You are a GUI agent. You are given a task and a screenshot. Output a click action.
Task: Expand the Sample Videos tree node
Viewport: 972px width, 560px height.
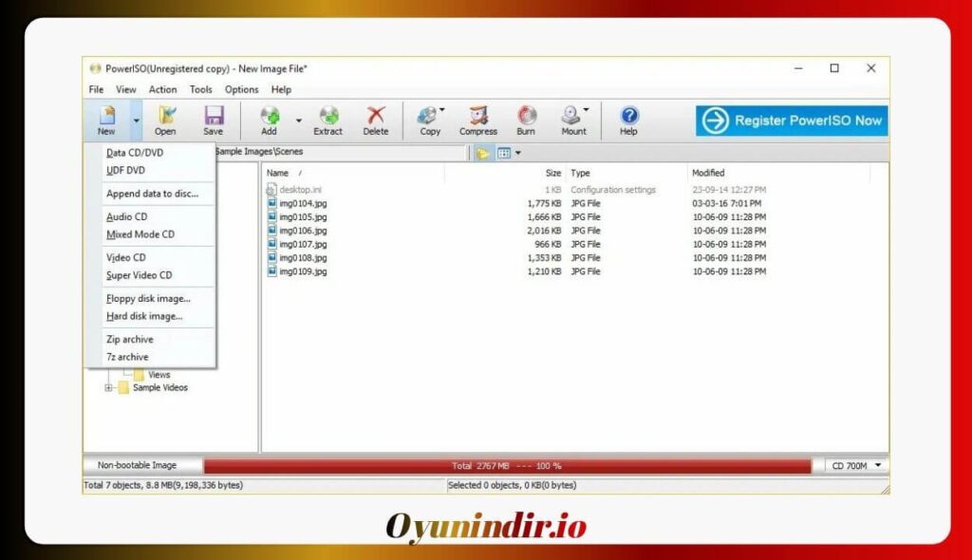tap(108, 387)
